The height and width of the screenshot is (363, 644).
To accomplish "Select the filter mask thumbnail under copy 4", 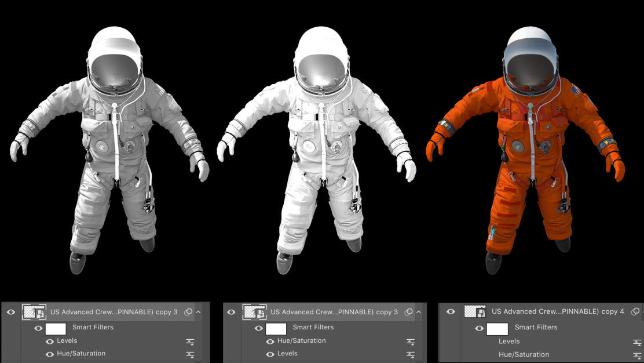I will coord(497,329).
